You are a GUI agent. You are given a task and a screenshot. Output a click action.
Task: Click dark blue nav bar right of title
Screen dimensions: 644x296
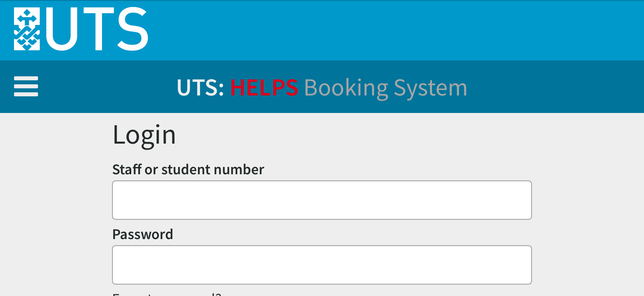pos(554,87)
